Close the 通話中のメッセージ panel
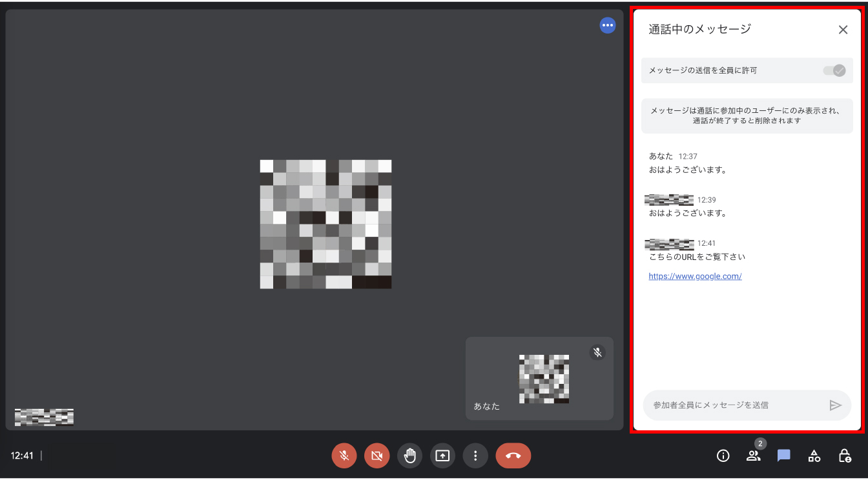The image size is (868, 480). pos(843,29)
